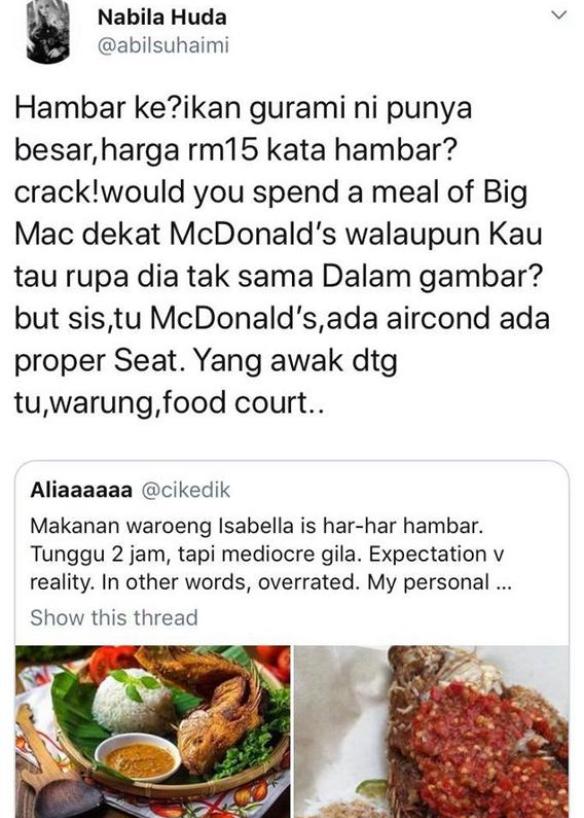
Task: Click the 'Expectation v' text in quoted tweet
Action: coord(436,554)
